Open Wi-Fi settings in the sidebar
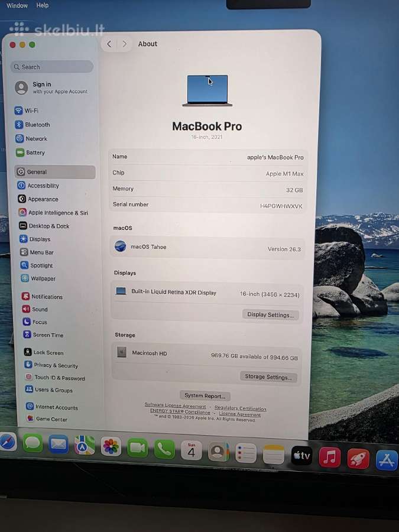 (x=27, y=111)
